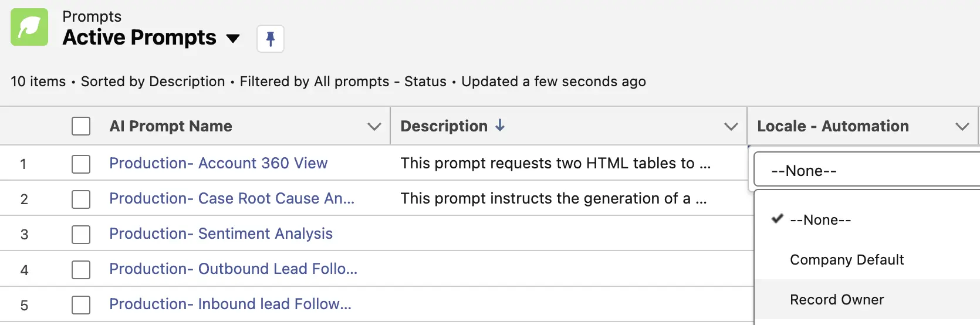Open Production- Account 360 View prompt link

coord(218,163)
